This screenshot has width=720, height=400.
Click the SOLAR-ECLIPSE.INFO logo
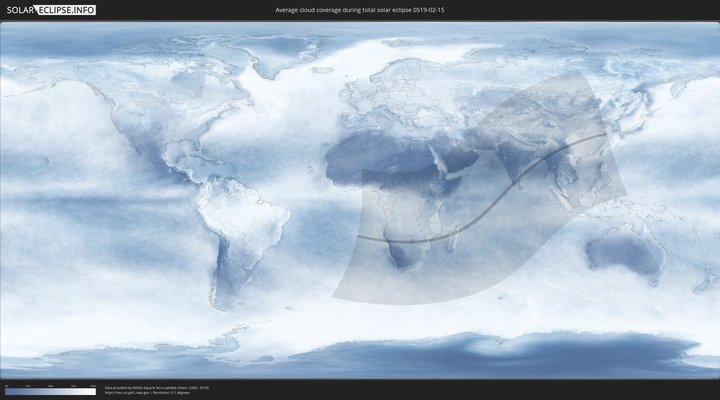coord(51,10)
